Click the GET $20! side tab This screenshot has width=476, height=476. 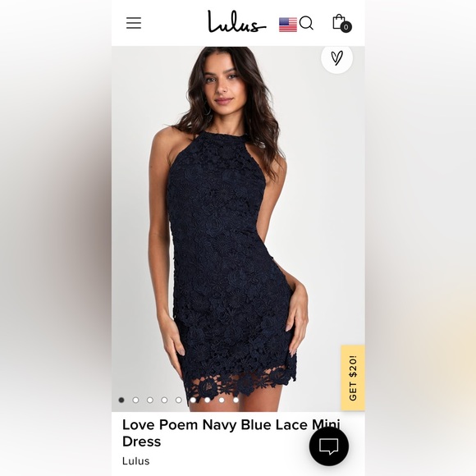(x=353, y=378)
